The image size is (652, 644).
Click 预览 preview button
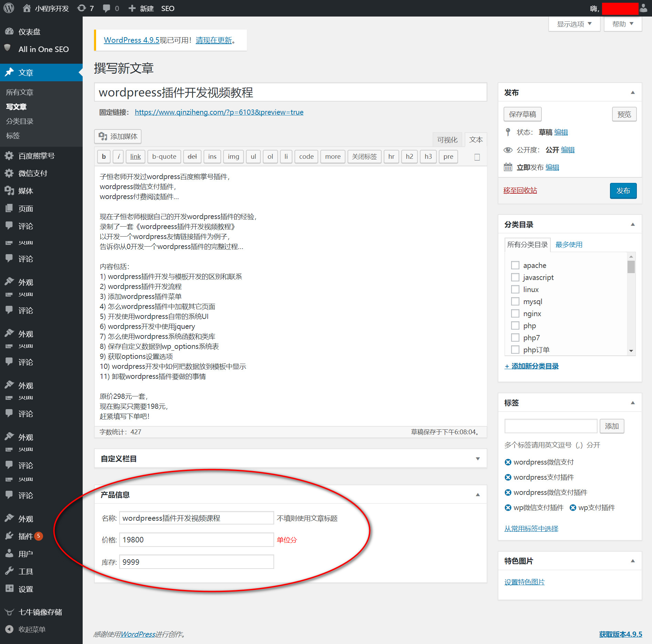point(624,114)
